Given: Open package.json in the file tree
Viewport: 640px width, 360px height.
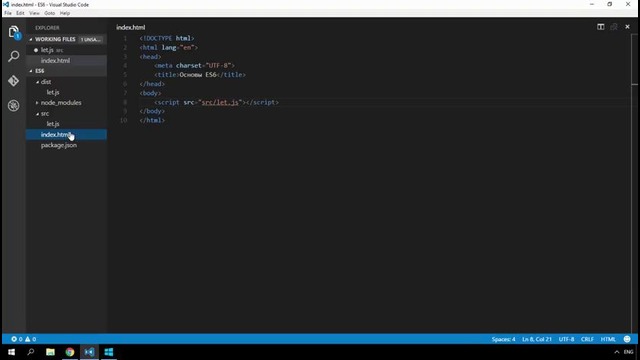Looking at the screenshot, I should [x=59, y=145].
